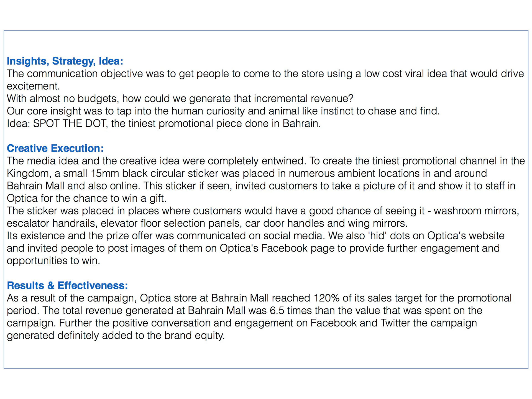Click the 'Creative Execution:' heading

(x=55, y=149)
